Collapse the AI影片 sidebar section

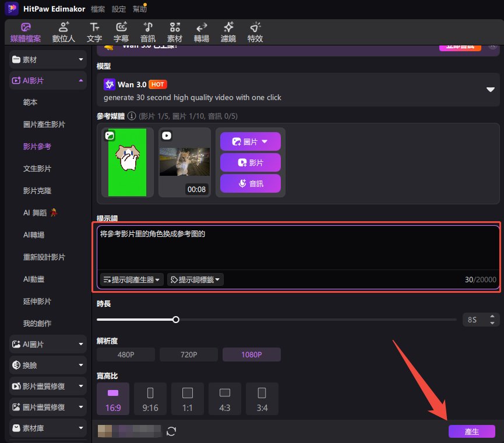(48, 80)
